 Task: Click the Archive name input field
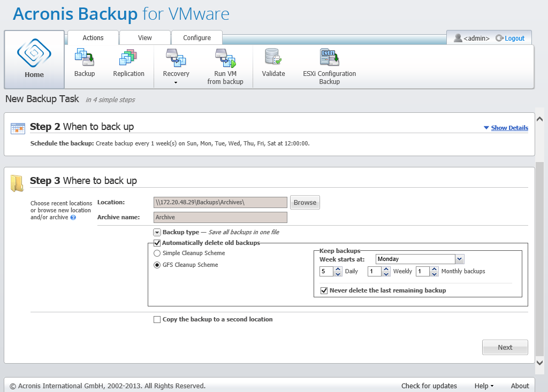coord(220,217)
